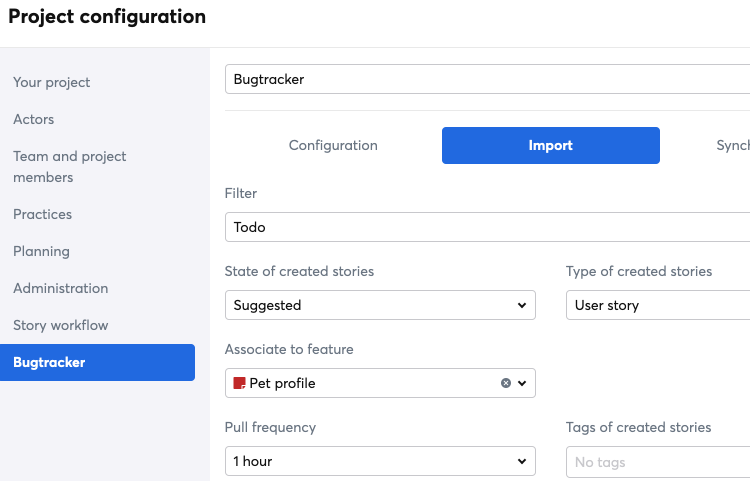Clear the Pet profile feature selection

point(506,383)
